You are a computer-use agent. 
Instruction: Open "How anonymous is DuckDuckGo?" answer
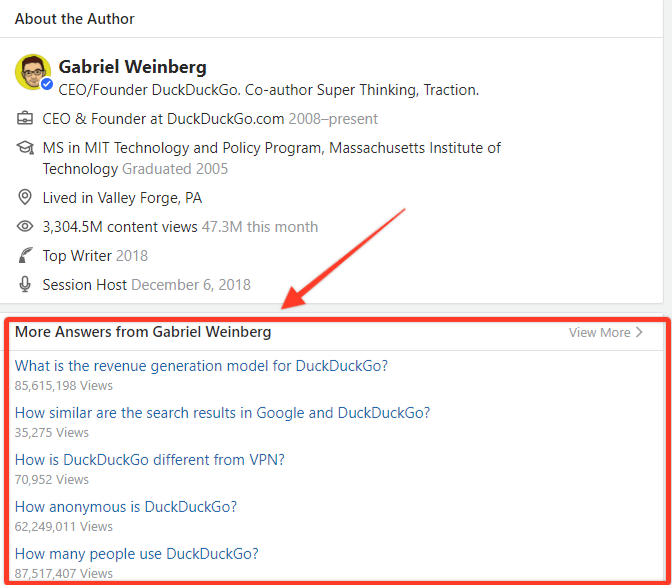pos(126,507)
